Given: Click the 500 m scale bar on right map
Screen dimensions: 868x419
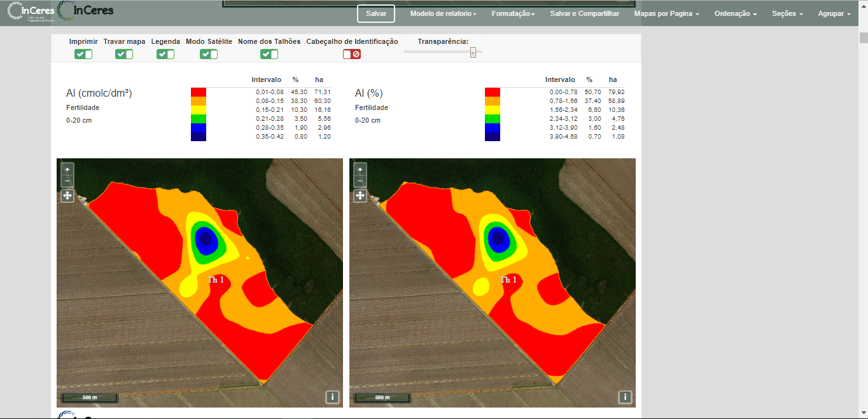Looking at the screenshot, I should click(382, 398).
